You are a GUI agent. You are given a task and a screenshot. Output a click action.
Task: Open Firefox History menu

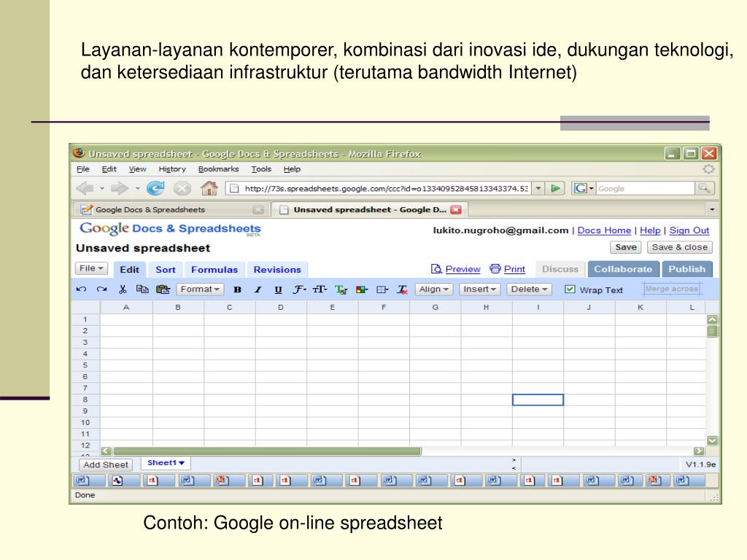172,169
